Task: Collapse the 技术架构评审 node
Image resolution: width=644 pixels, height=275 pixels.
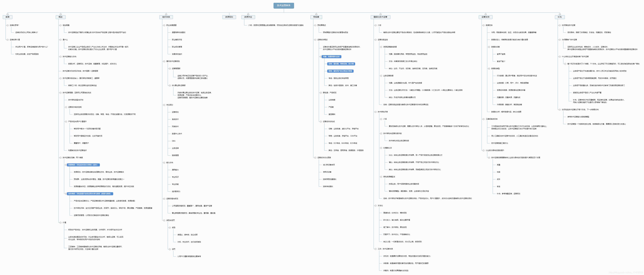Action: 376,112
